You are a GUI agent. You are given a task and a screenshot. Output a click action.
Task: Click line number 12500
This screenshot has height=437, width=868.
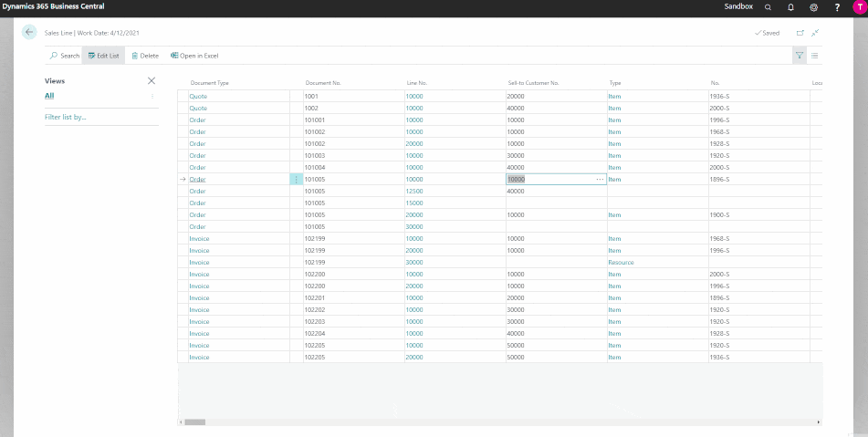coord(414,192)
